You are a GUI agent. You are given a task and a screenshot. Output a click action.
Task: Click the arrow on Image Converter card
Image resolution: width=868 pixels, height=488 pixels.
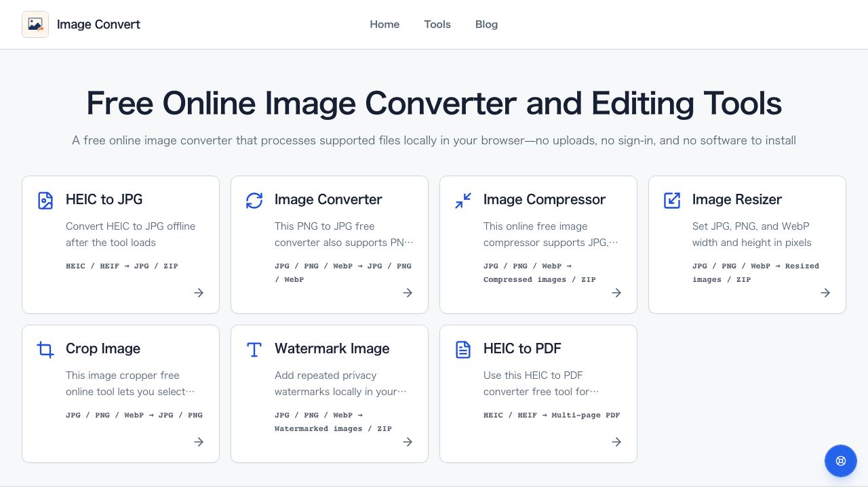(408, 293)
